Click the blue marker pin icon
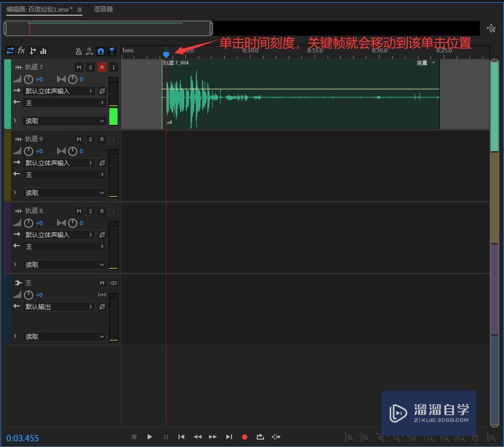The image size is (504, 447). coord(112,51)
